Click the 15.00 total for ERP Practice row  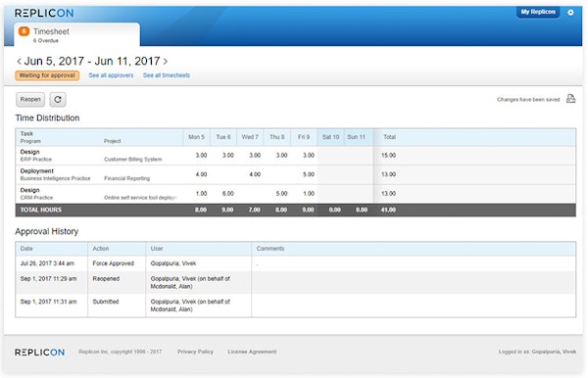pos(388,155)
